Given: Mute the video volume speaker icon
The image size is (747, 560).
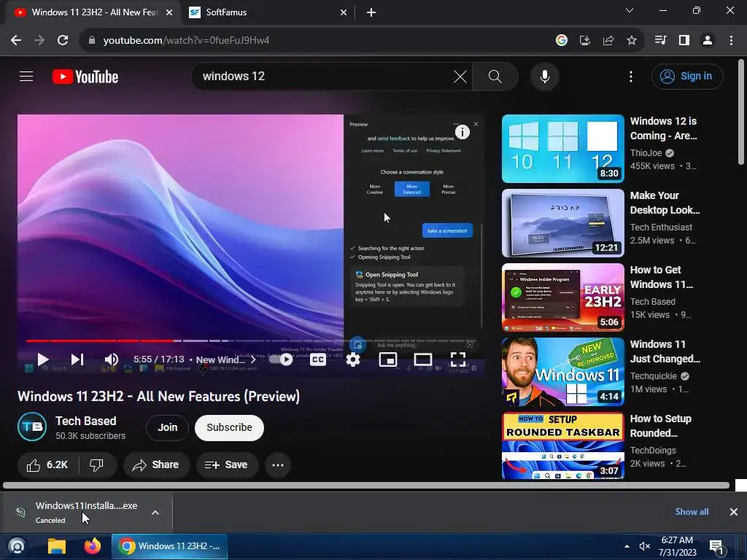Looking at the screenshot, I should click(112, 359).
